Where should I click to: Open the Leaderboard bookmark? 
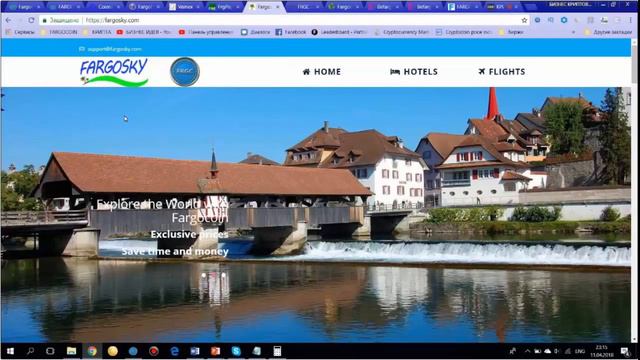[339, 32]
